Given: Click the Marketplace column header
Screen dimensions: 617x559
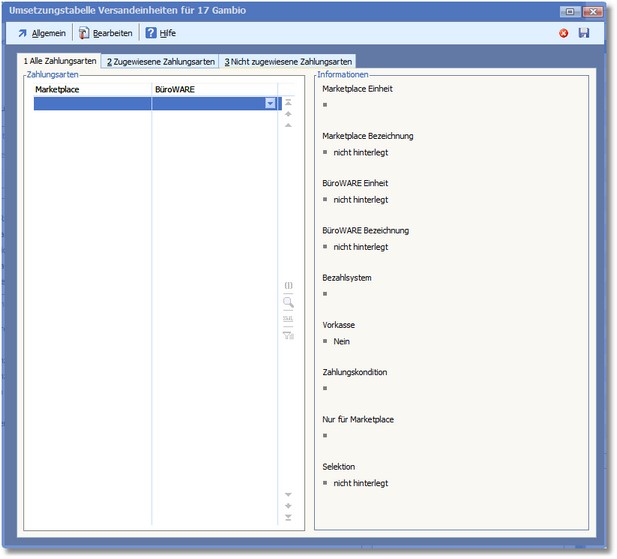Looking at the screenshot, I should click(x=92, y=89).
